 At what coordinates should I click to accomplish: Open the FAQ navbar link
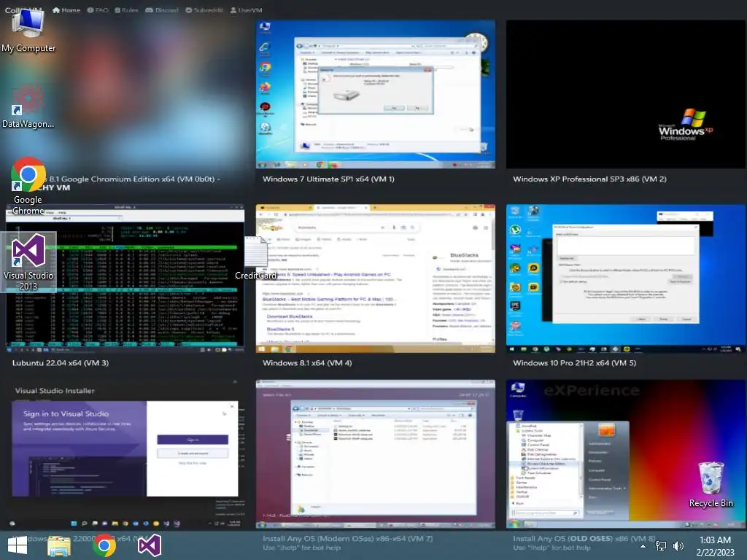point(98,10)
